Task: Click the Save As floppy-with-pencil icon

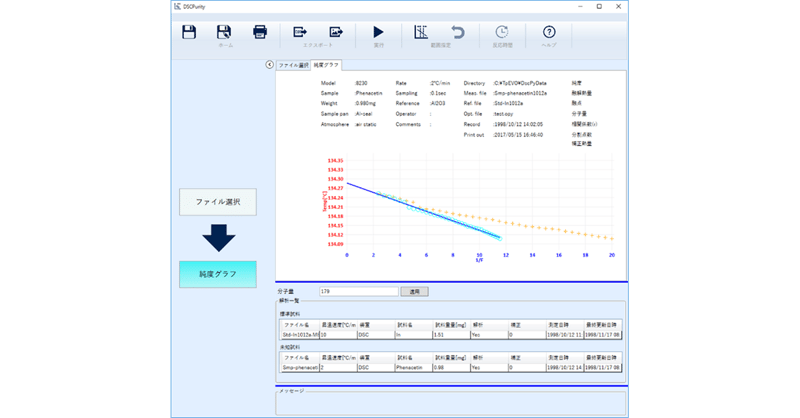Action: (x=223, y=32)
